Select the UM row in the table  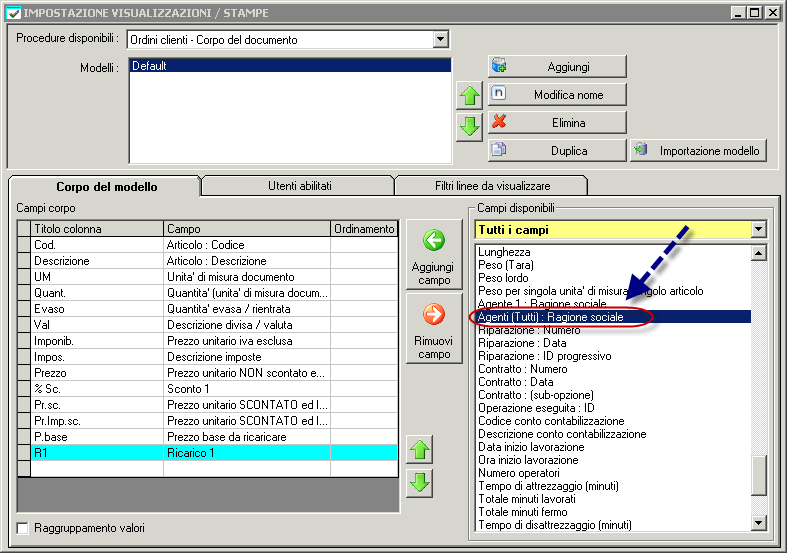click(207, 277)
